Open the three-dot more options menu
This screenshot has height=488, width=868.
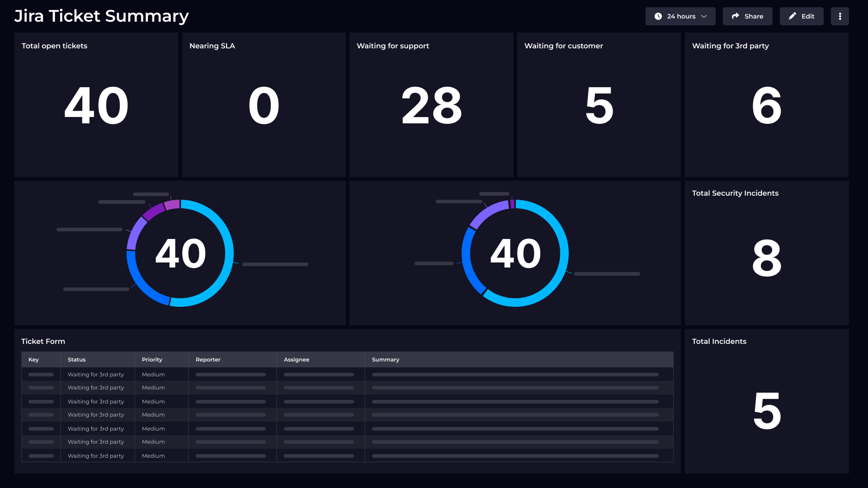[x=840, y=16]
